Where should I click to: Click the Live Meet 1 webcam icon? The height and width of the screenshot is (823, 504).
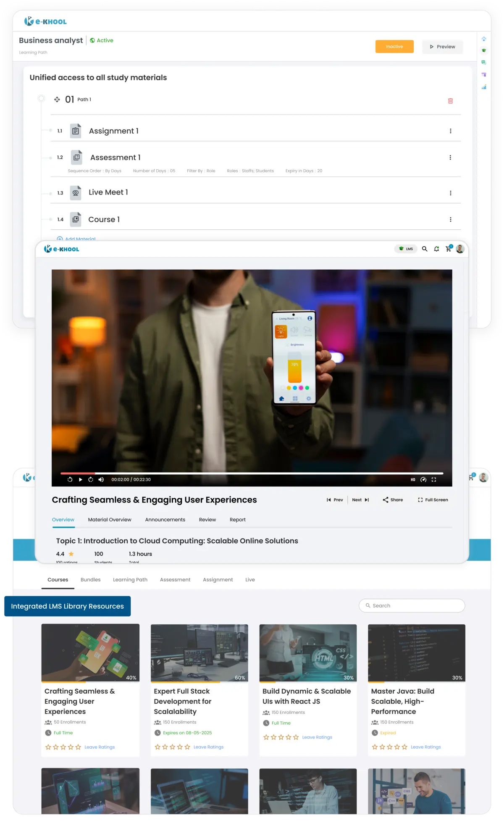tap(76, 192)
